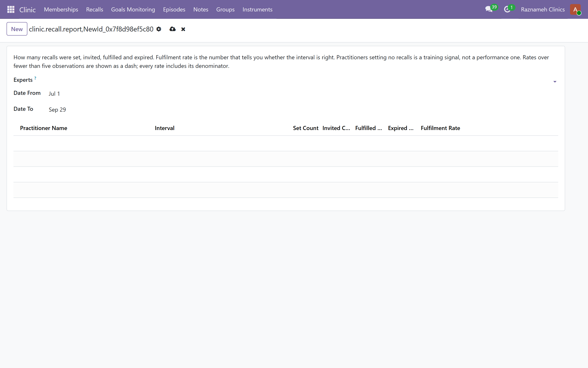Sort by Fulfilment Rate column

pyautogui.click(x=440, y=128)
